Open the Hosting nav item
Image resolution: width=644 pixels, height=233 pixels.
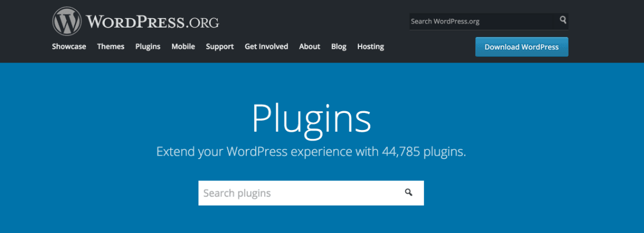coord(371,46)
